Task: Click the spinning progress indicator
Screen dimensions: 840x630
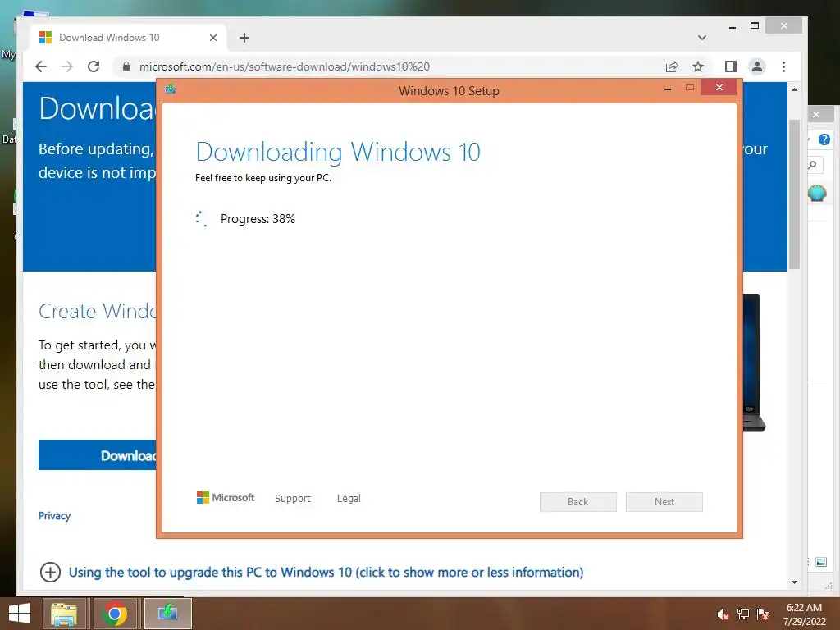Action: click(202, 218)
